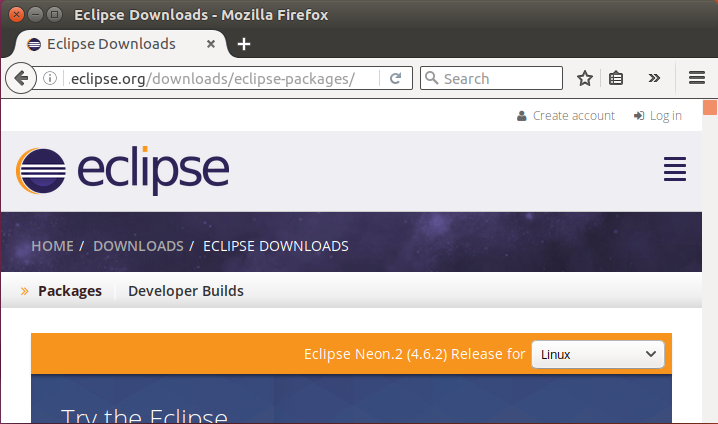Select the Packages tab

point(70,291)
